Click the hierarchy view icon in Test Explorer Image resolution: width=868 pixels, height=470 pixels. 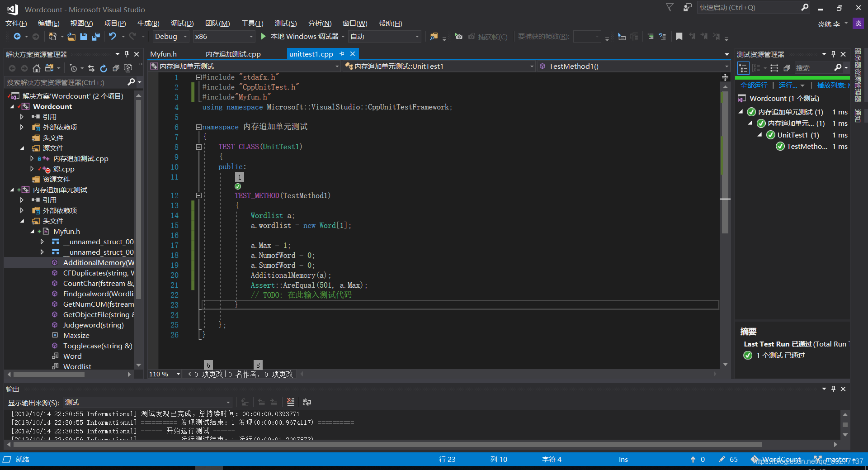[x=743, y=68]
